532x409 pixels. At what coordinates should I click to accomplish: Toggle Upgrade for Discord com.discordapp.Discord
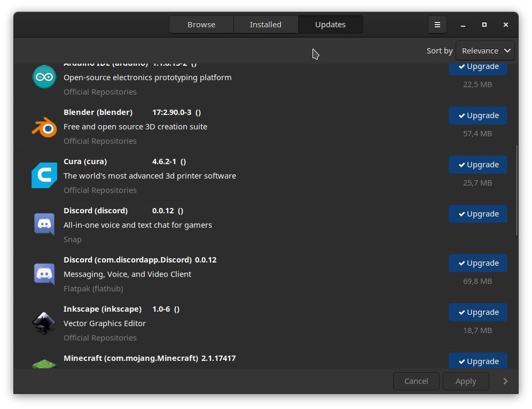coord(478,263)
